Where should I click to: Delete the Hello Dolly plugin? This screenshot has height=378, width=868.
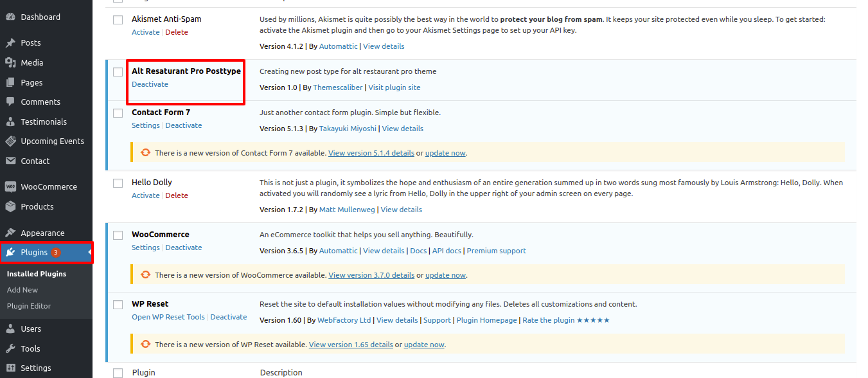click(177, 195)
